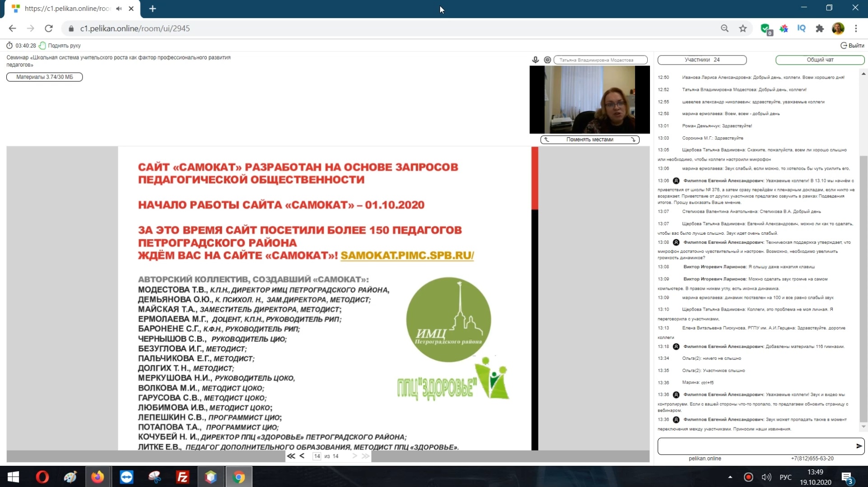The image size is (868, 487).
Task: Open the Chrome three-dot menu
Action: pos(856,28)
